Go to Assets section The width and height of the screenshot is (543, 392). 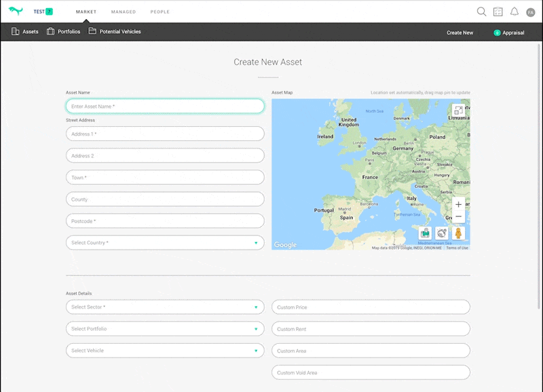coord(25,31)
